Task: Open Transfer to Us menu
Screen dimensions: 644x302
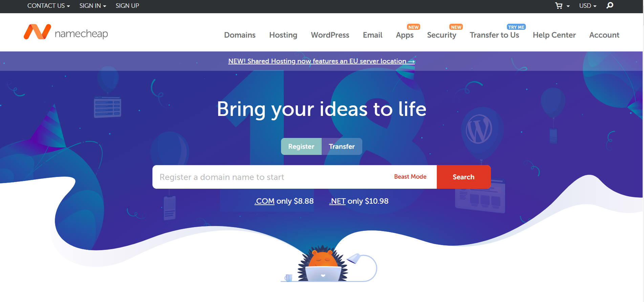Action: click(x=494, y=35)
